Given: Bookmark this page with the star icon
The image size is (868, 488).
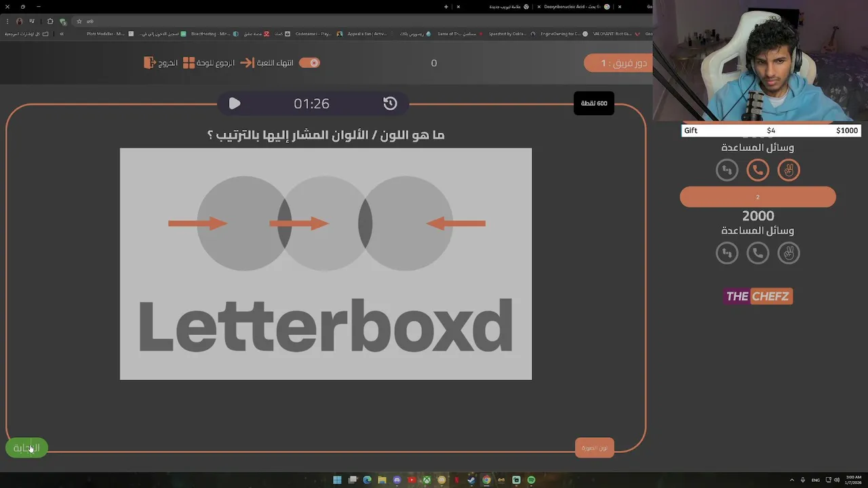Looking at the screenshot, I should pyautogui.click(x=79, y=21).
